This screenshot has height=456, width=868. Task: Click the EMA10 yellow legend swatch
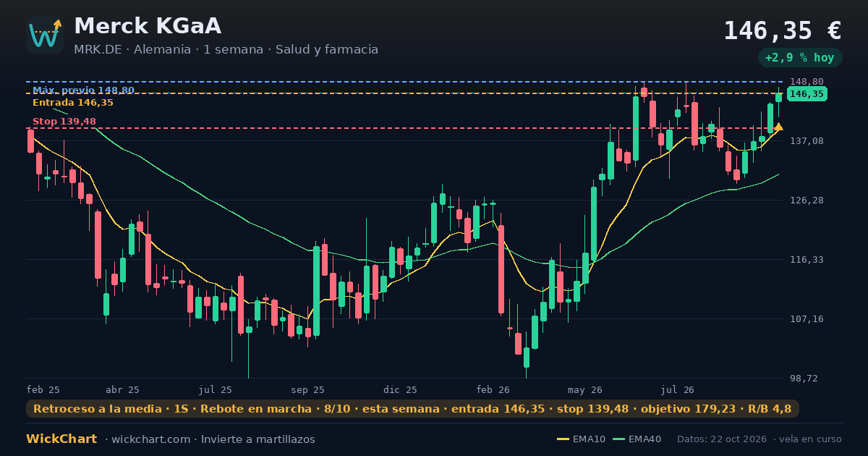coord(563,439)
